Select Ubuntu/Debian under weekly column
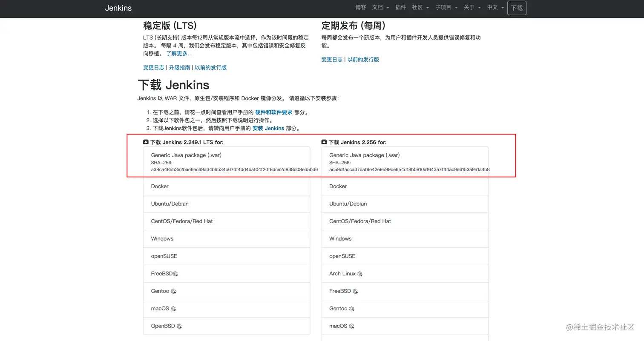The width and height of the screenshot is (644, 341). [405, 204]
